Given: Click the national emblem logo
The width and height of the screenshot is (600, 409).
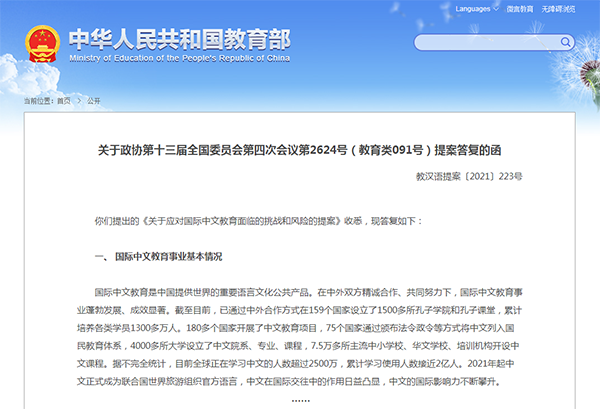Looking at the screenshot, I should 40,45.
